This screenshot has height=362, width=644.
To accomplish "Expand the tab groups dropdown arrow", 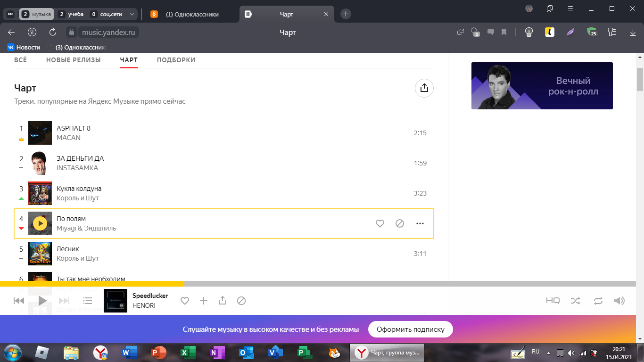I will [x=132, y=14].
